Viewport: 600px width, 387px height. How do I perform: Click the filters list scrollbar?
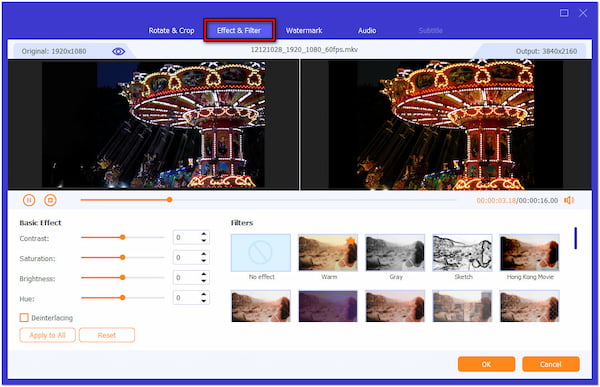click(x=576, y=238)
